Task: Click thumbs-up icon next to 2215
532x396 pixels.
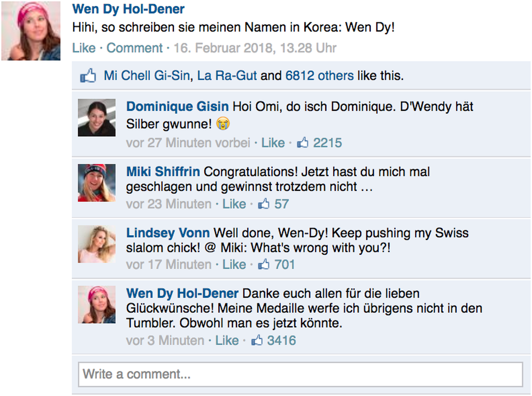Action: (302, 143)
